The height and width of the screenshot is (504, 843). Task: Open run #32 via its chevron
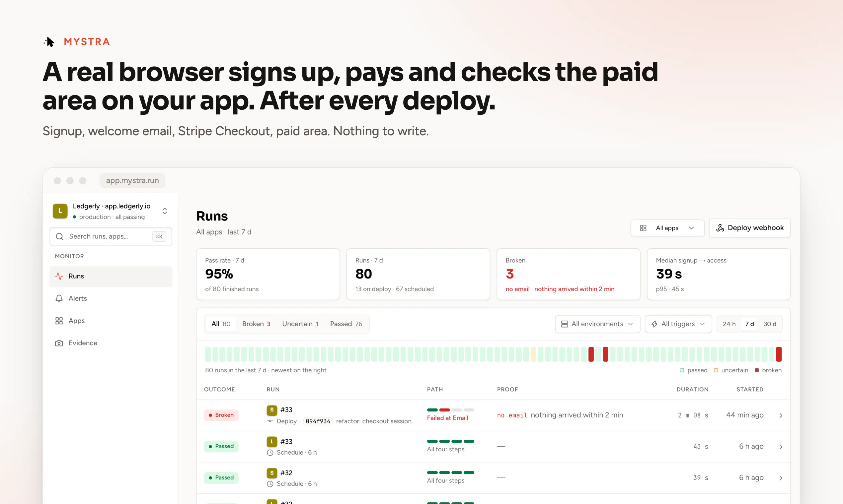coord(781,478)
